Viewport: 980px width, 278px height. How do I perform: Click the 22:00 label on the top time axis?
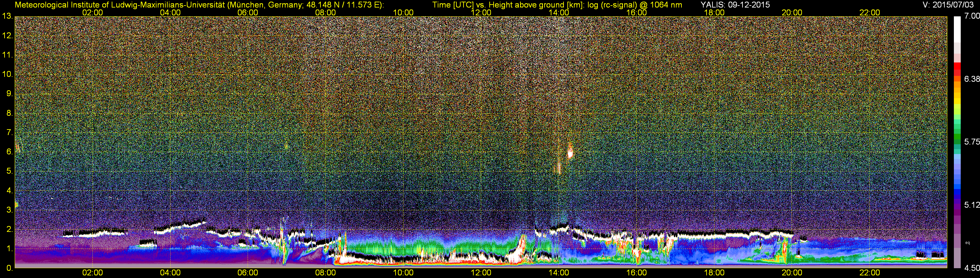click(870, 12)
